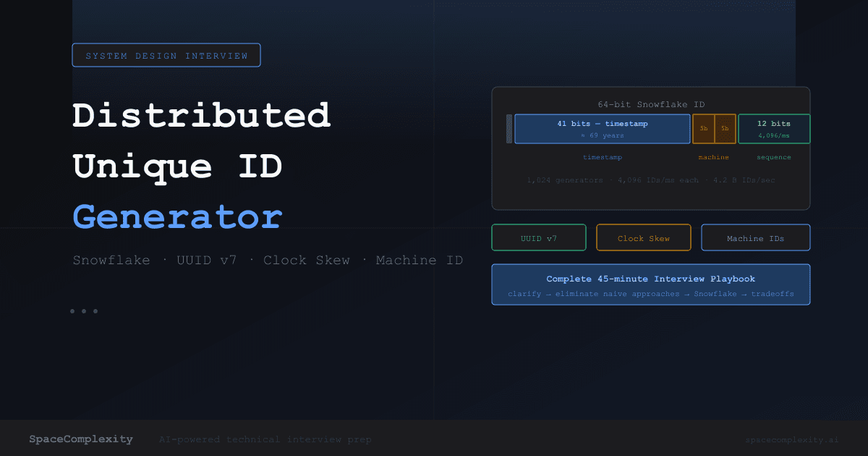Click the three-dot ellipsis under the subtitle
The image size is (868, 456).
click(x=84, y=311)
